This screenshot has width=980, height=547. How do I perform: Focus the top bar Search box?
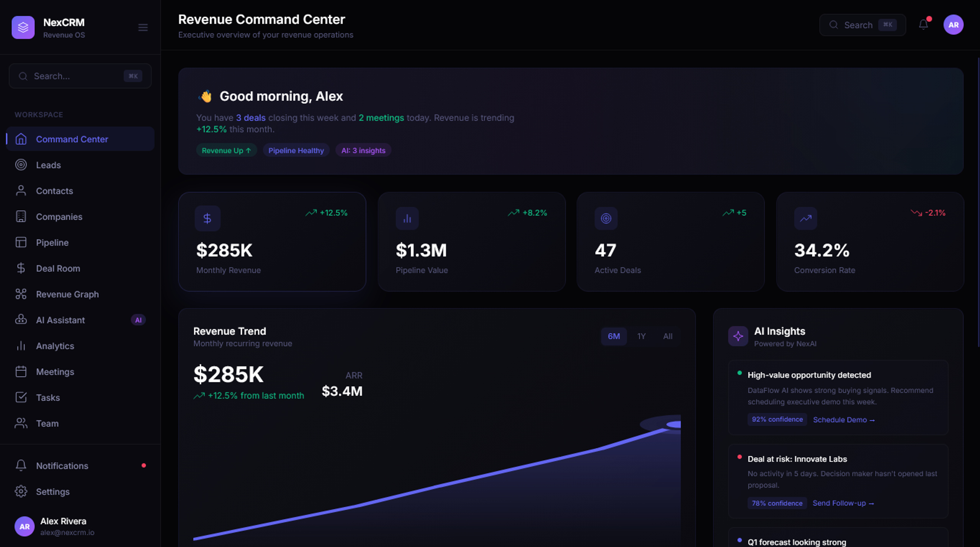(x=862, y=25)
